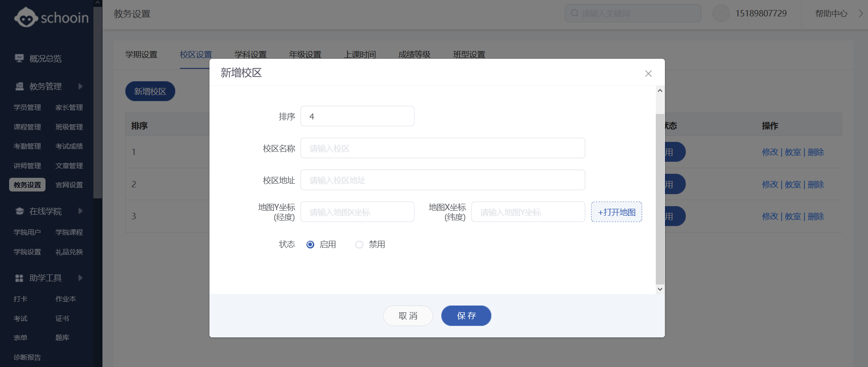The image size is (868, 367).
Task: Open 概况总览 in sidebar
Action: click(x=46, y=59)
